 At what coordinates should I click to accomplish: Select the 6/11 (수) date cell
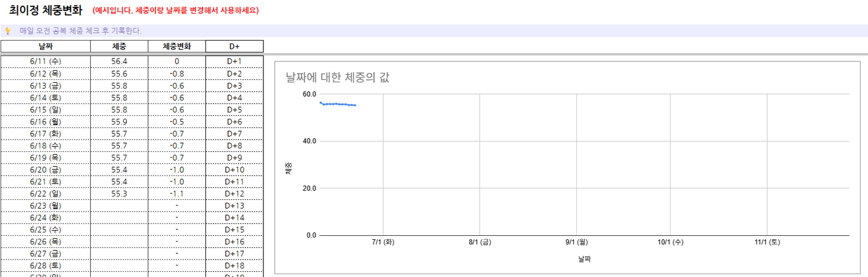coord(45,61)
